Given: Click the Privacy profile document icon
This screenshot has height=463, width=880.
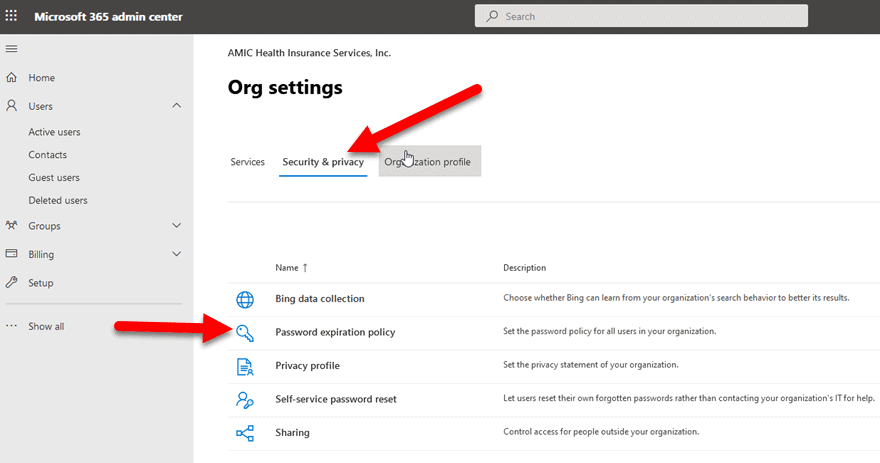Looking at the screenshot, I should 245,366.
